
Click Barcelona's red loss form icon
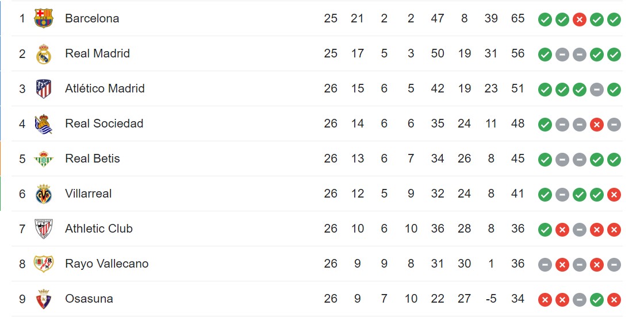pyautogui.click(x=580, y=20)
